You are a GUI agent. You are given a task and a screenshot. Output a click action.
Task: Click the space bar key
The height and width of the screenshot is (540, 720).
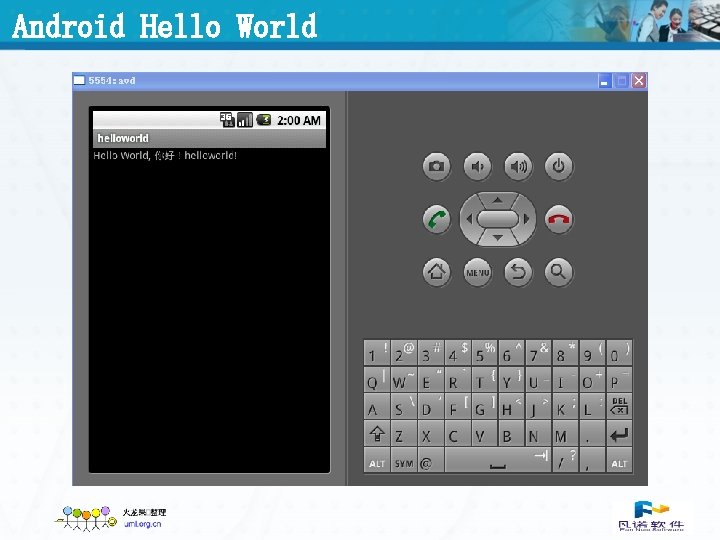tap(498, 460)
